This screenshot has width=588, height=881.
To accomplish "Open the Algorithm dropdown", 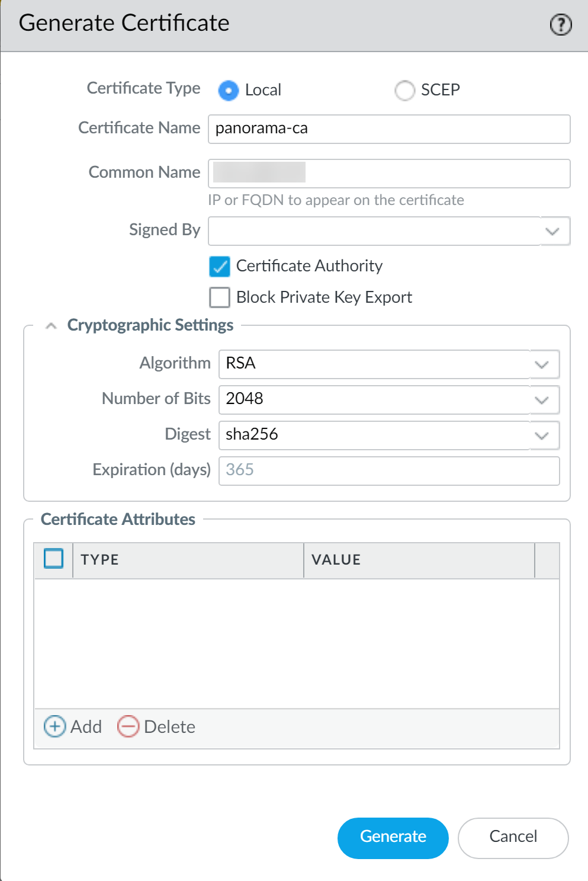I will 541,364.
